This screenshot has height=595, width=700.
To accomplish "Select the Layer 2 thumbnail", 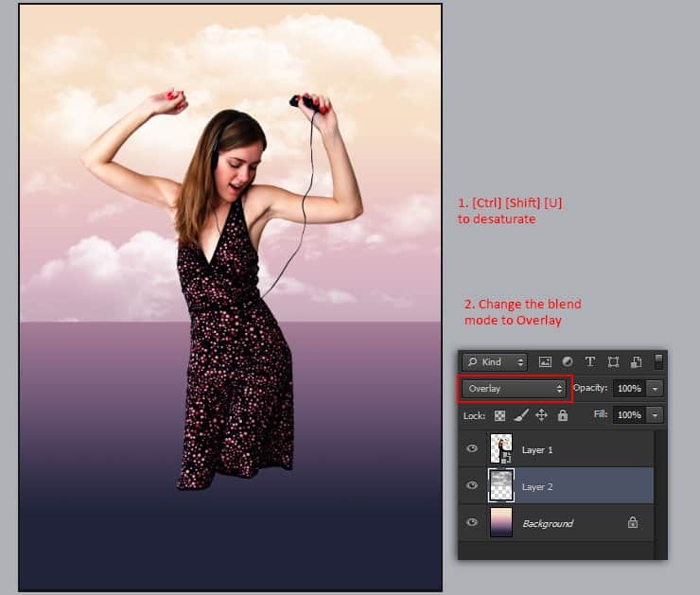I will coord(501,485).
